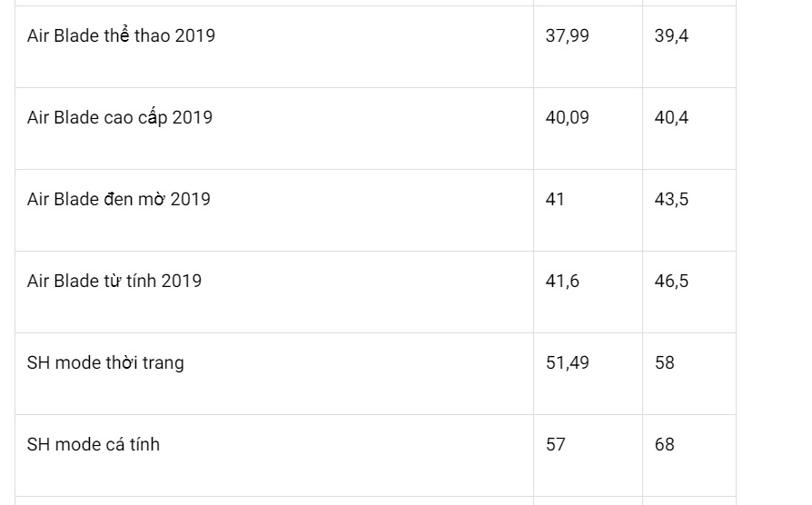Select the 37,99 price cell
This screenshot has width=812, height=505.
[567, 36]
